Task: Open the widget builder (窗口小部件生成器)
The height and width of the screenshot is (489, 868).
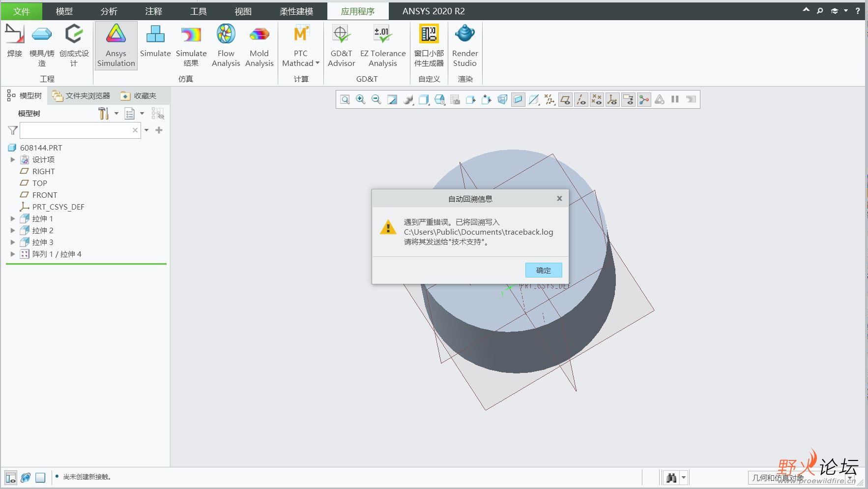Action: click(x=429, y=46)
